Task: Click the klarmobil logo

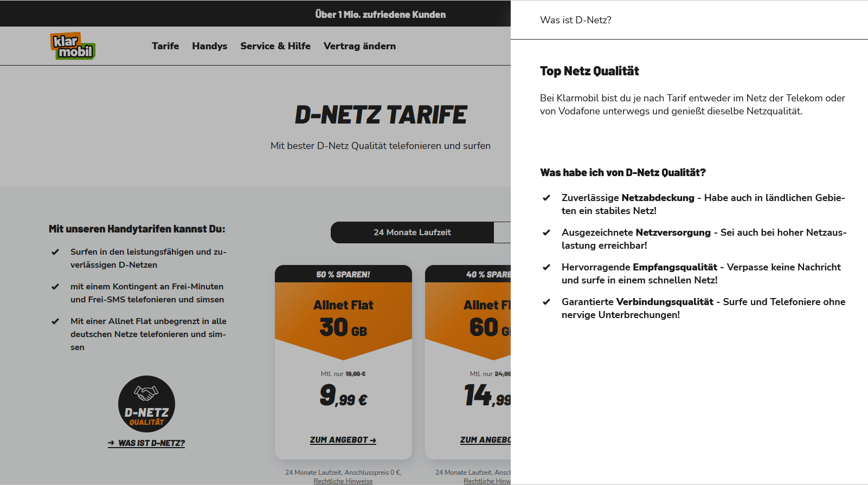Action: [73, 46]
